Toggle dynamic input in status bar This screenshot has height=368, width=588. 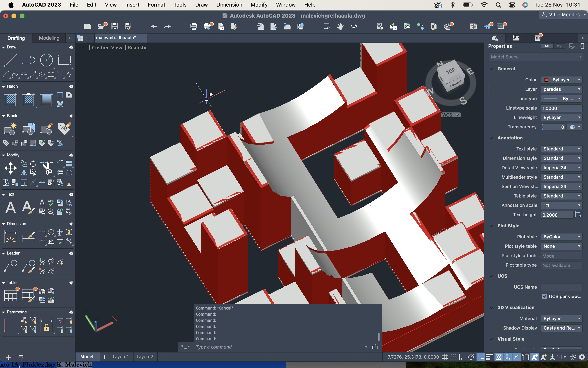(x=480, y=357)
